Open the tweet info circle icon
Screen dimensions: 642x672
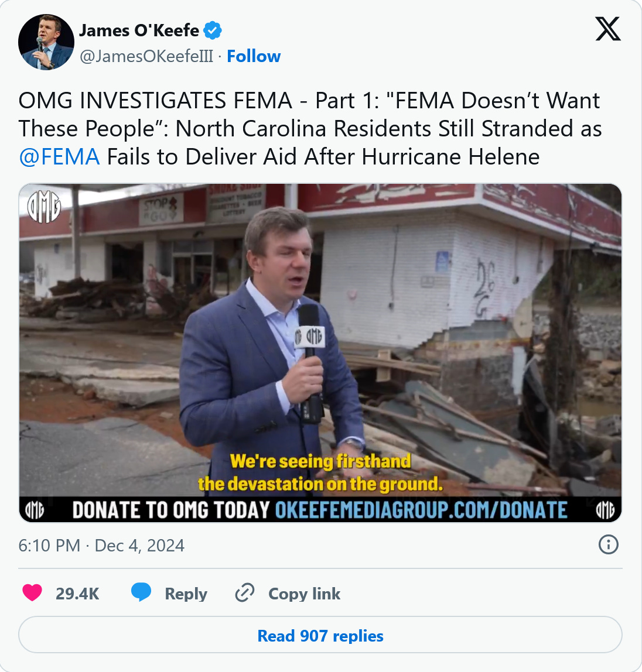tap(608, 545)
